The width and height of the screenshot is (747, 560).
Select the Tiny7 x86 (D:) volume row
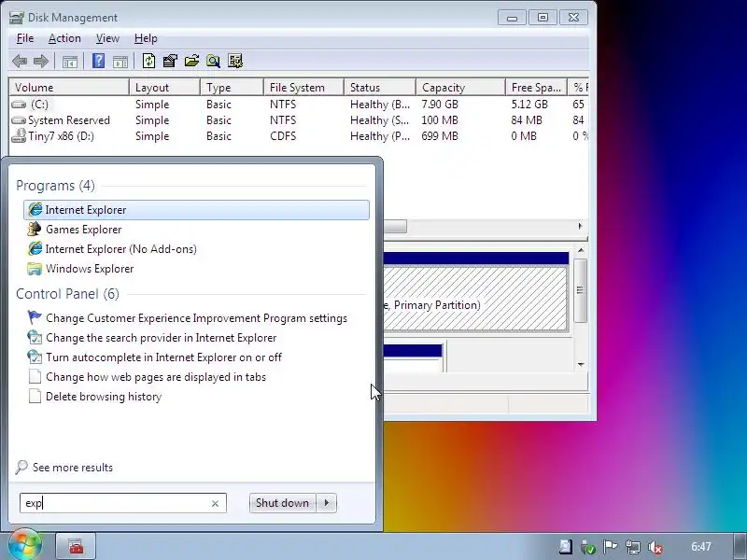point(299,136)
